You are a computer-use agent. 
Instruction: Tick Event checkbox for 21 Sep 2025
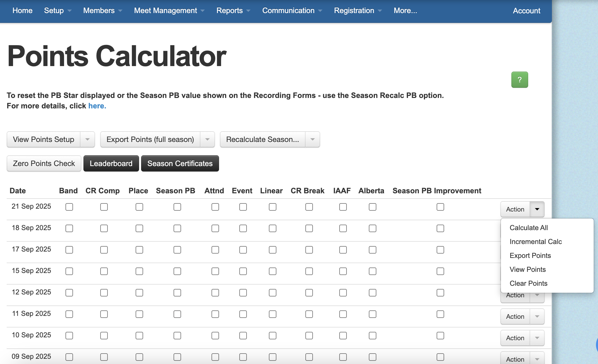243,207
